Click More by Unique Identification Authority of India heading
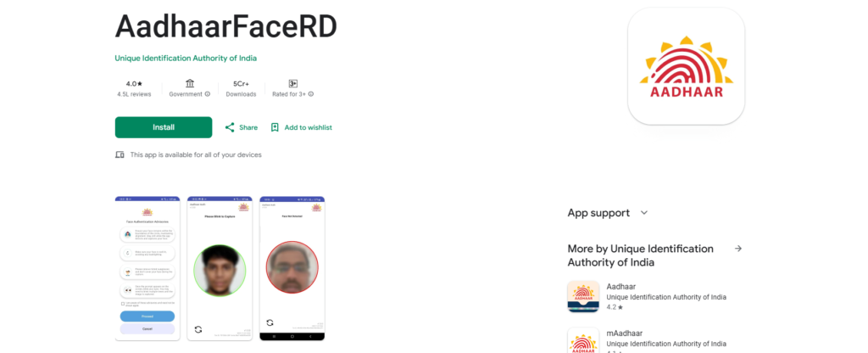The height and width of the screenshot is (353, 868). pos(641,255)
